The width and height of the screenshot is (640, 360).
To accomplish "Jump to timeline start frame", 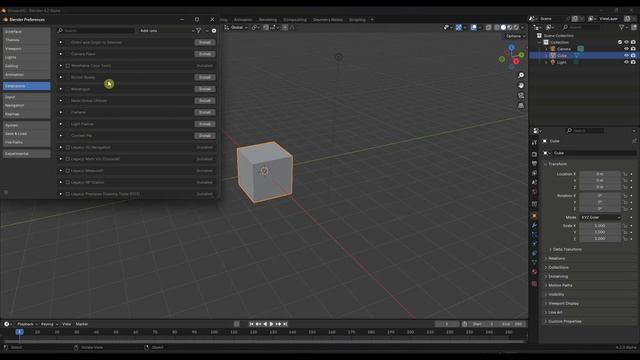I will tap(251, 324).
